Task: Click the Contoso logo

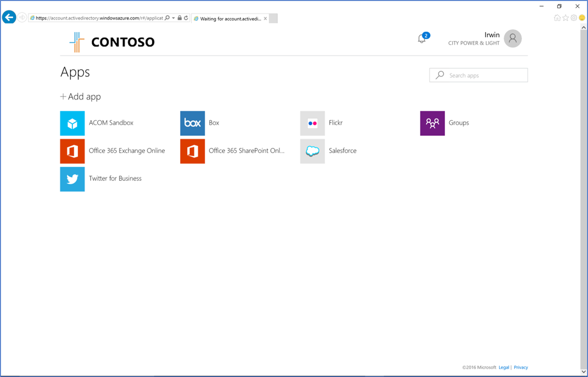Action: [112, 42]
